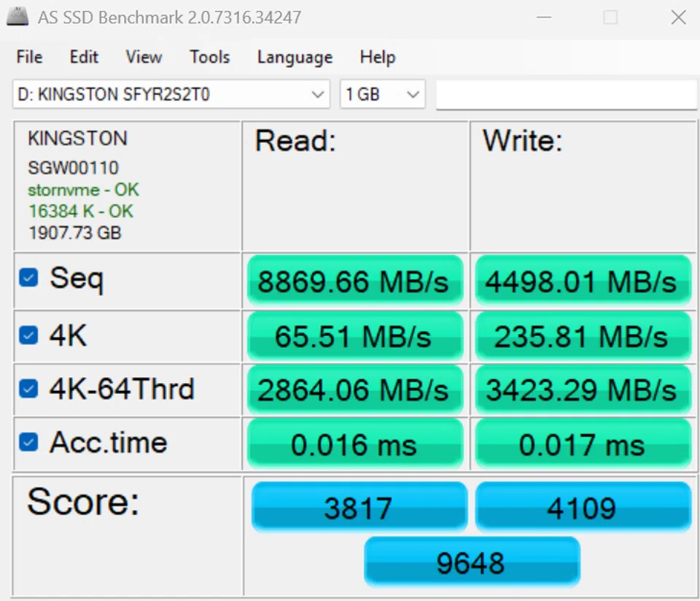Click the write score 4109 bar

click(582, 508)
